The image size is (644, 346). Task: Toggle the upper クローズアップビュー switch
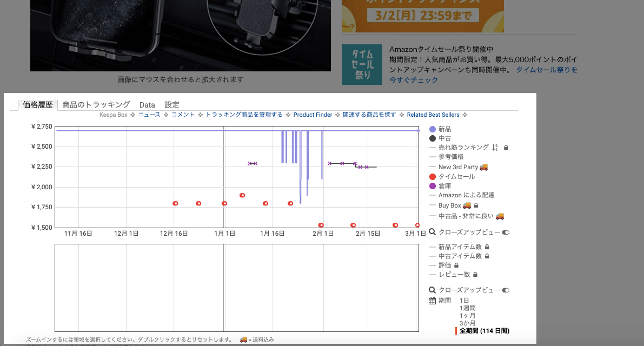tap(506, 232)
